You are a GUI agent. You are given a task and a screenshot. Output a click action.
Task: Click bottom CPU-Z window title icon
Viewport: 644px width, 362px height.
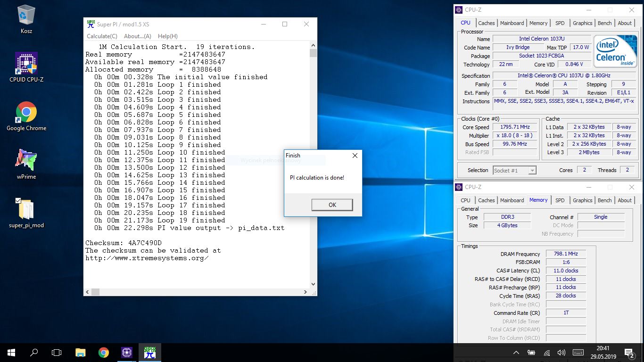coord(459,187)
